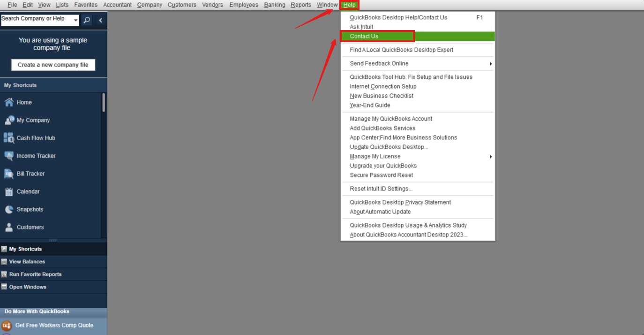644x335 pixels.
Task: Click the My Shortcuts section icon
Action: [4, 249]
